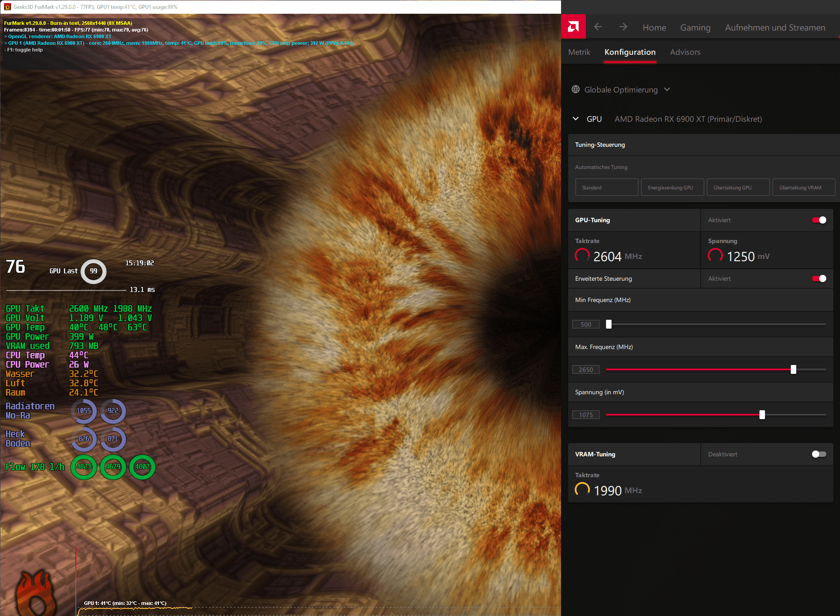The height and width of the screenshot is (616, 840).
Task: Select Übertaktung GPU preset
Action: pyautogui.click(x=738, y=187)
